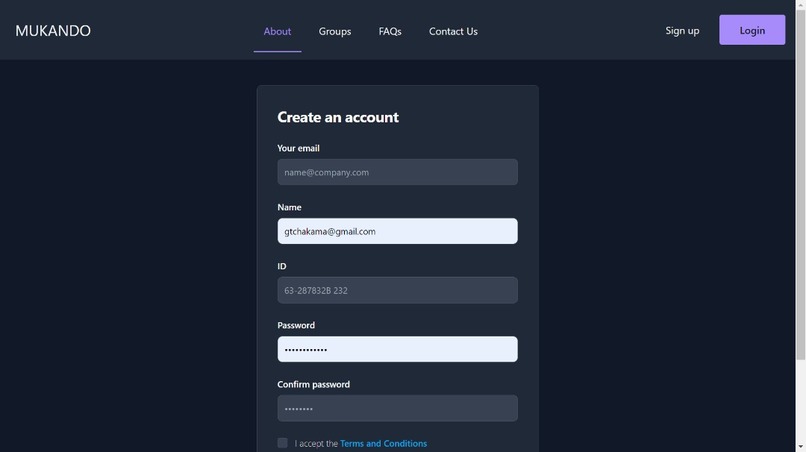The image size is (806, 452).
Task: Click the vertical scrollbar thumb
Action: coord(801,183)
